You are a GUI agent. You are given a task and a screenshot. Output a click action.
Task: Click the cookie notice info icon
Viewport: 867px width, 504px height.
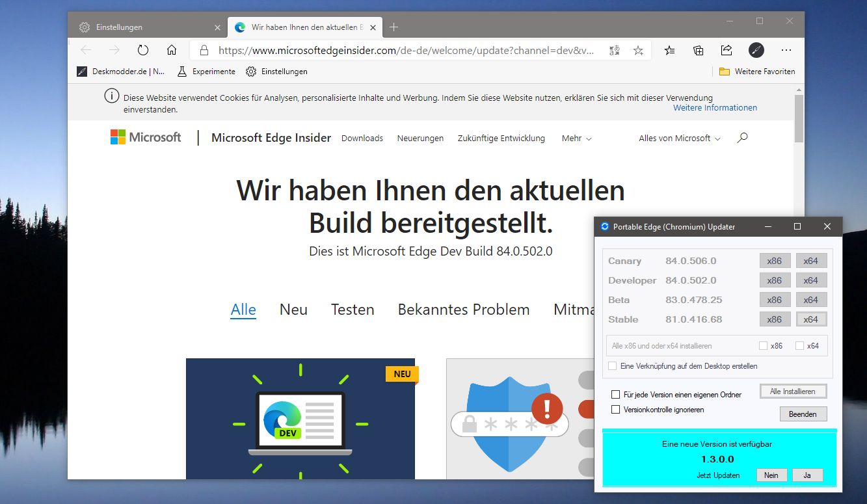pyautogui.click(x=112, y=97)
